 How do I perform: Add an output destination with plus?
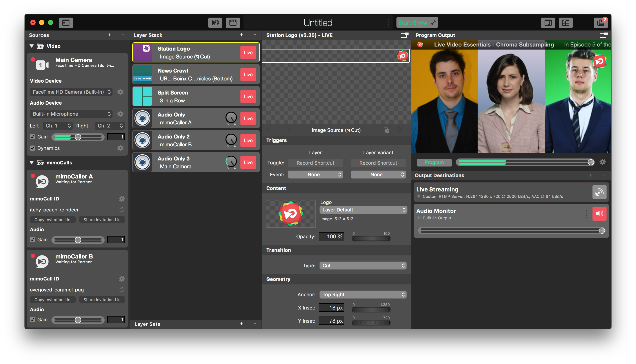[x=591, y=175]
